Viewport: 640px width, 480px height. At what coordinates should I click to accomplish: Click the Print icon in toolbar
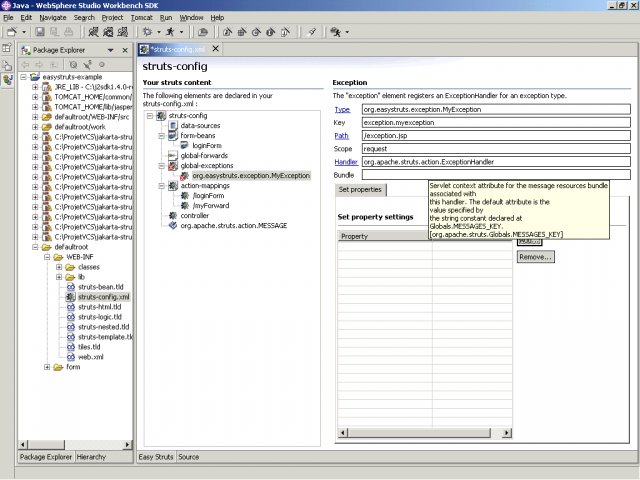coord(69,32)
